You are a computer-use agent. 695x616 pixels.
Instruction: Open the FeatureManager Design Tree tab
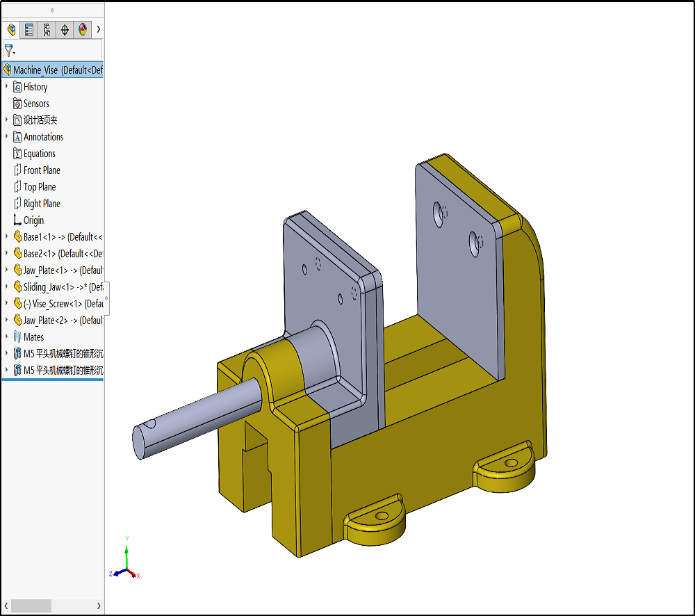11,30
